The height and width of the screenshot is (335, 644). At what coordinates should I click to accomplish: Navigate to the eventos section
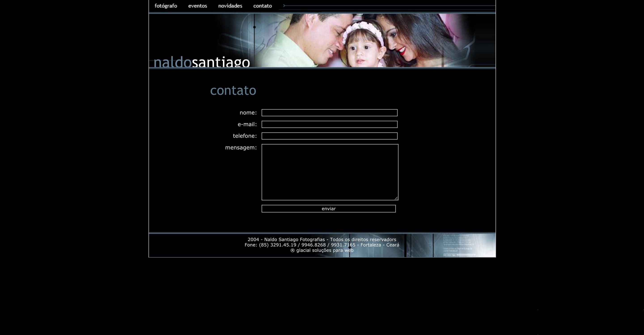pyautogui.click(x=197, y=6)
